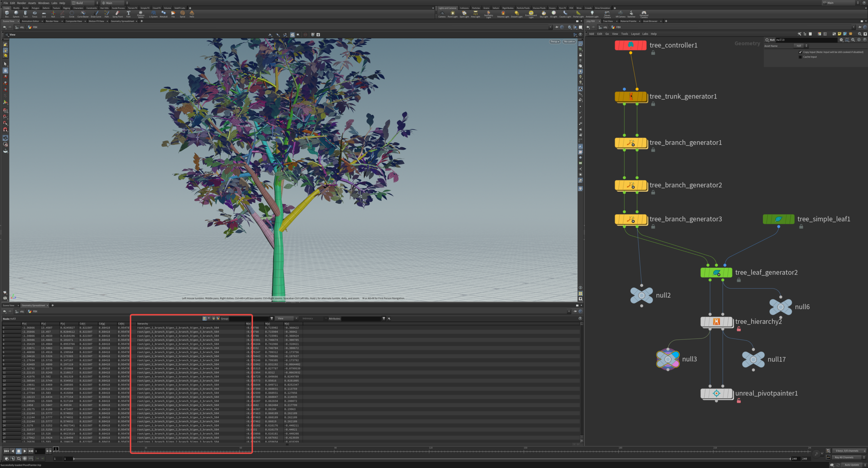Enable the Cache Input checkbox
The image size is (868, 468).
pyautogui.click(x=800, y=57)
